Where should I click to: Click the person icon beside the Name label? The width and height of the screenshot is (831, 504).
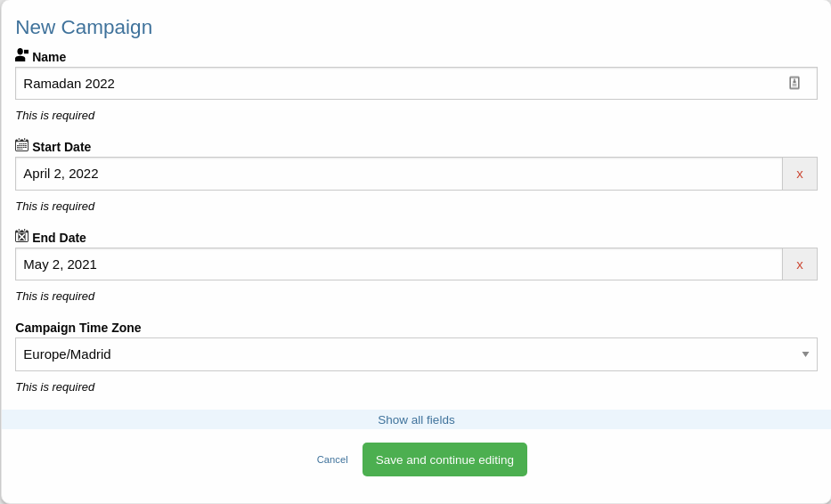[21, 55]
